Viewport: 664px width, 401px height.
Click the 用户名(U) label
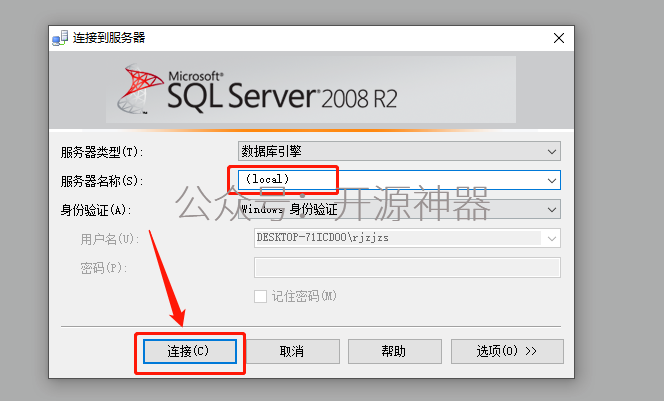point(110,239)
